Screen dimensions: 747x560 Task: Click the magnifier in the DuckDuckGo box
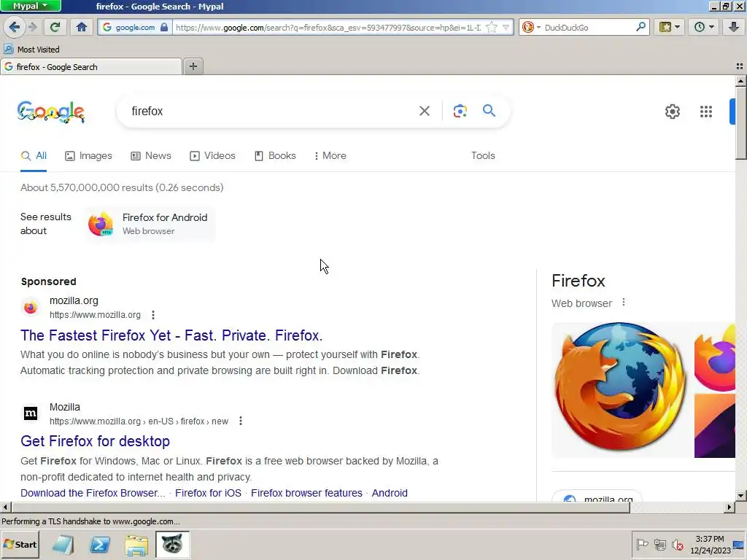coord(640,27)
